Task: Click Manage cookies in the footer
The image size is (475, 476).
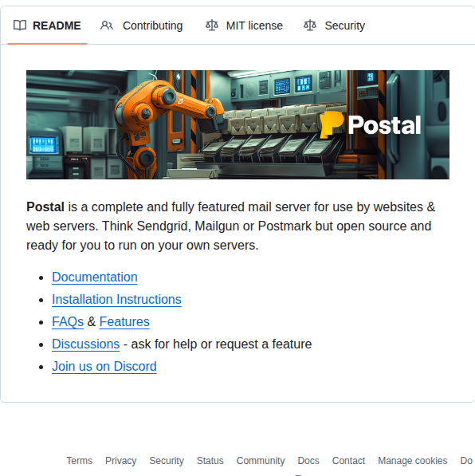Action: click(x=413, y=461)
